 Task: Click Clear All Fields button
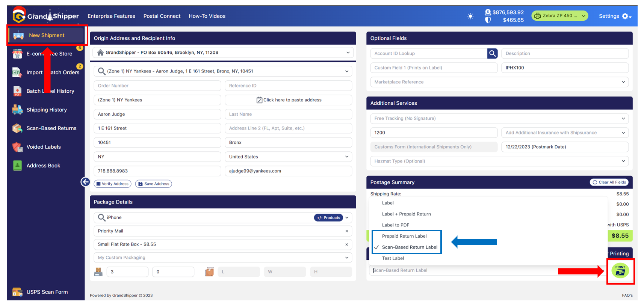609,182
